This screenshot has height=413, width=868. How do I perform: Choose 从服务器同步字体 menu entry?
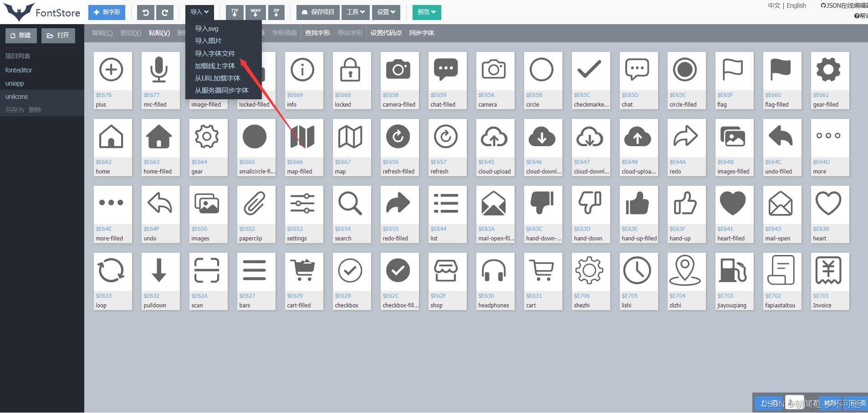click(x=224, y=90)
